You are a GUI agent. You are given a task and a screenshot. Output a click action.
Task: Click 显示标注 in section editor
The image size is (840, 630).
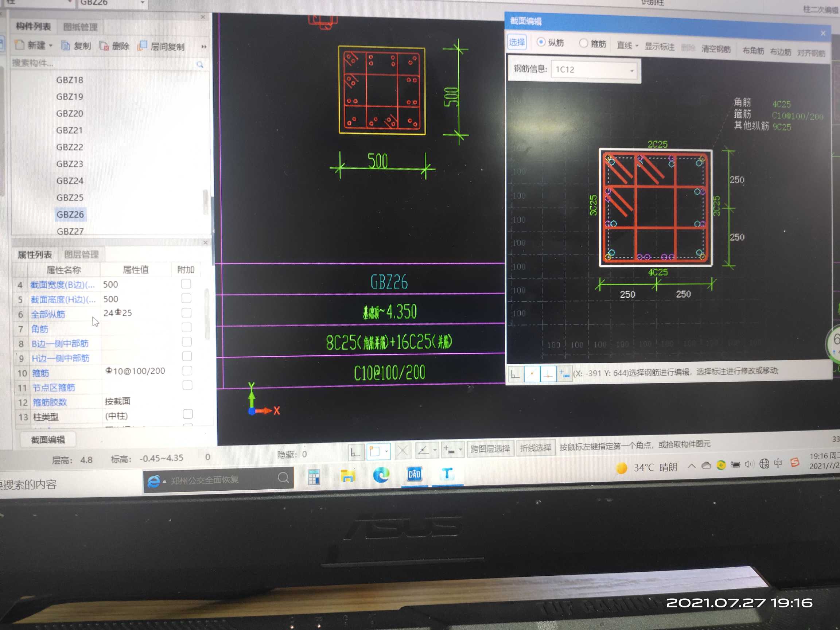[660, 47]
